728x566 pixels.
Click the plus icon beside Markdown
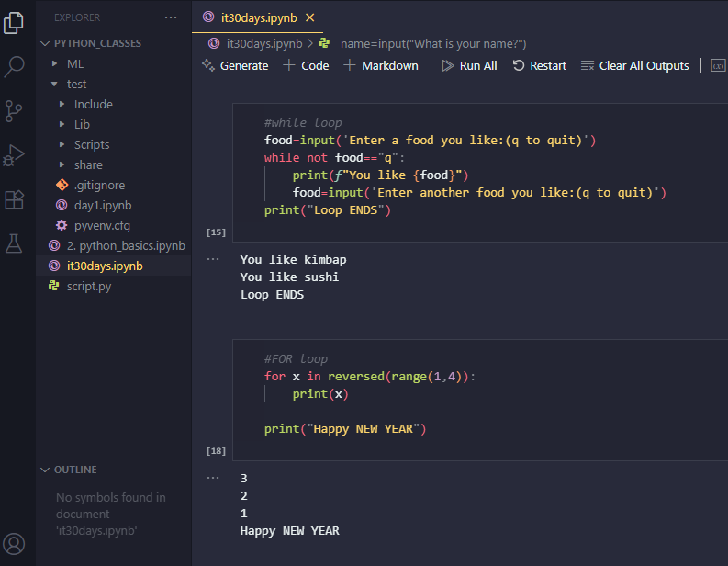(x=349, y=65)
